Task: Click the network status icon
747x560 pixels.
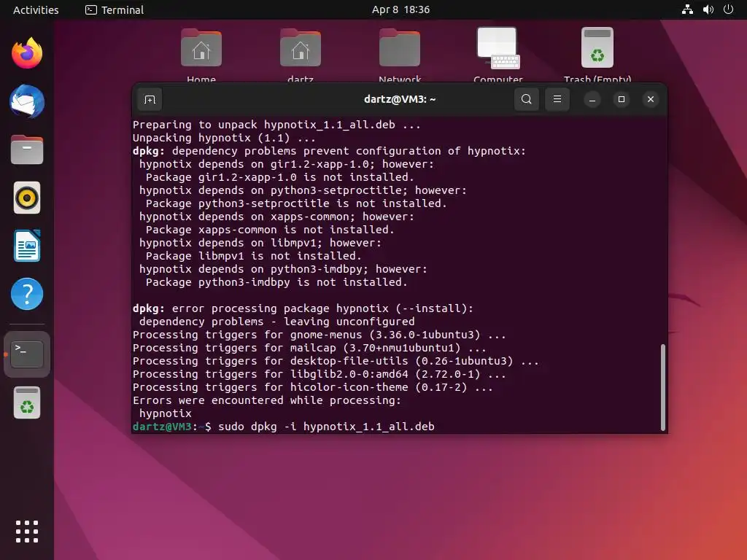Action: coord(687,9)
